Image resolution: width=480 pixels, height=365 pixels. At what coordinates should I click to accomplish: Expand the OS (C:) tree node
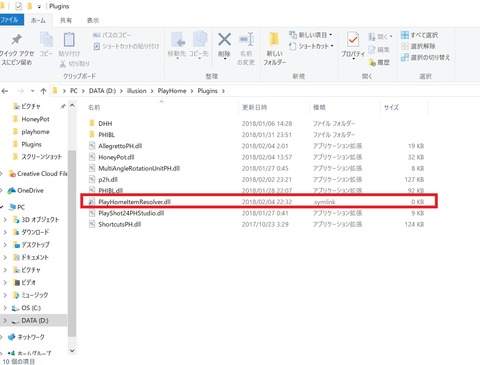point(5,308)
